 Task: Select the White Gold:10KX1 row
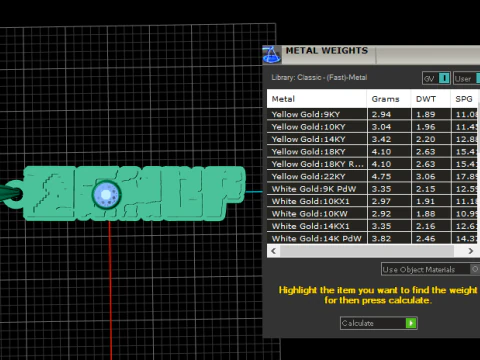coord(373,201)
